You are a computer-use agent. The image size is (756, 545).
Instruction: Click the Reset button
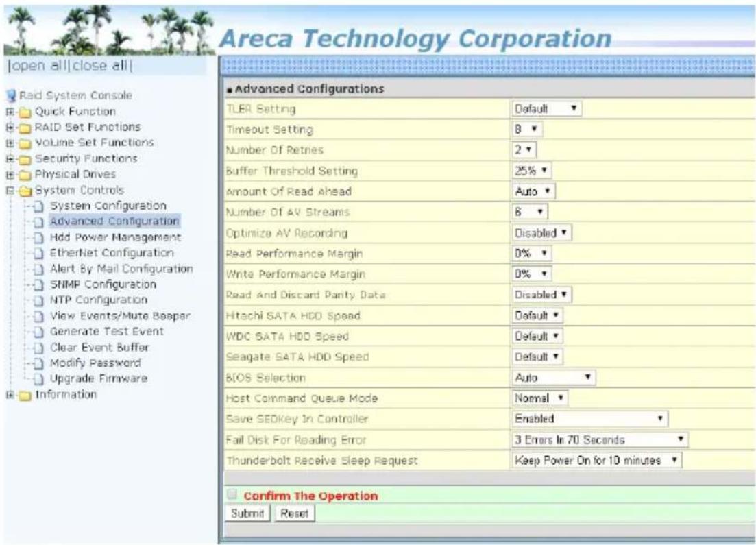point(295,513)
